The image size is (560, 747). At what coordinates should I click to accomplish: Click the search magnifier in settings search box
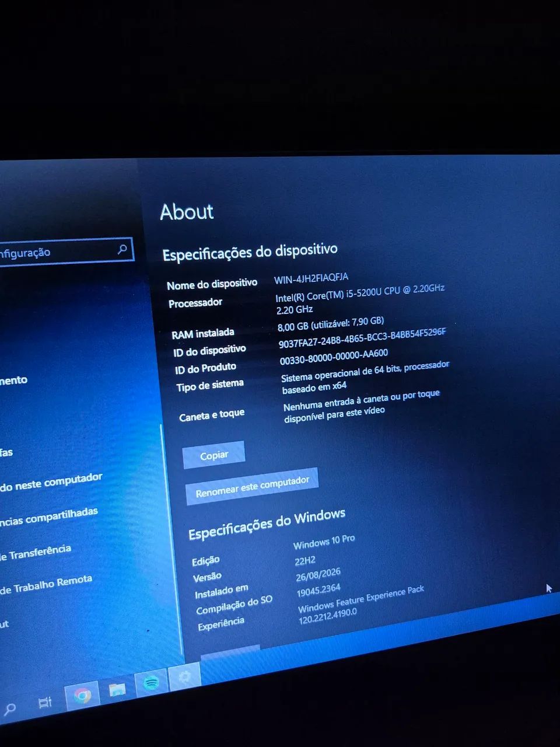tap(122, 249)
